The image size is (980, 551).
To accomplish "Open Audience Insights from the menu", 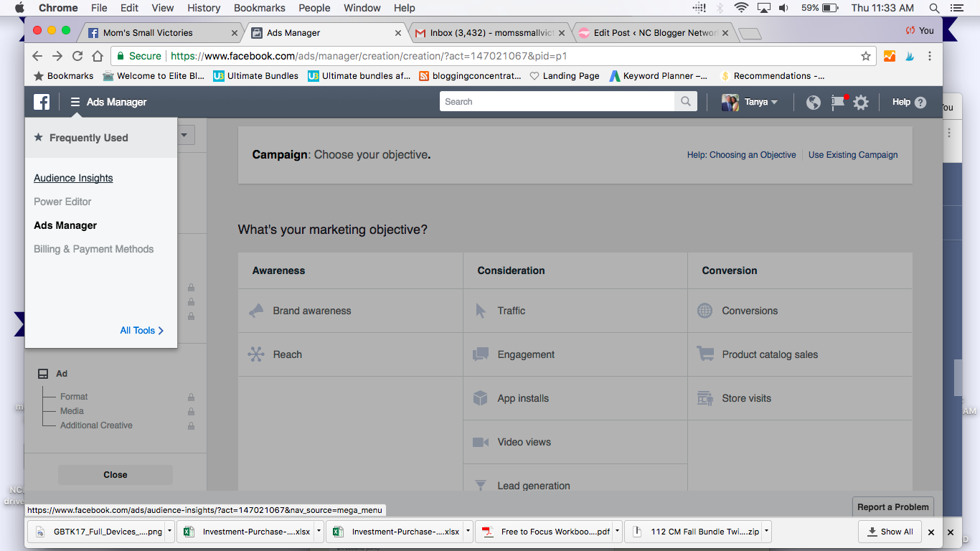I will coord(73,178).
